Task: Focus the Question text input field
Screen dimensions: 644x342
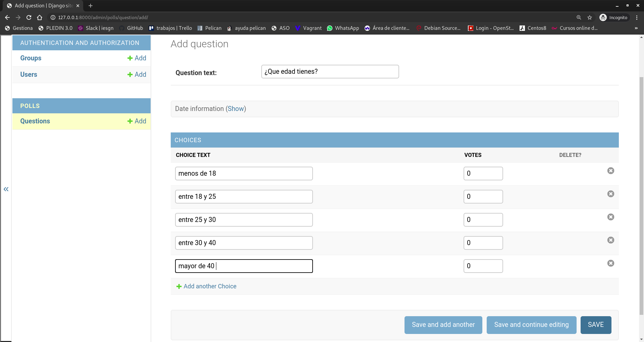Action: pyautogui.click(x=330, y=72)
